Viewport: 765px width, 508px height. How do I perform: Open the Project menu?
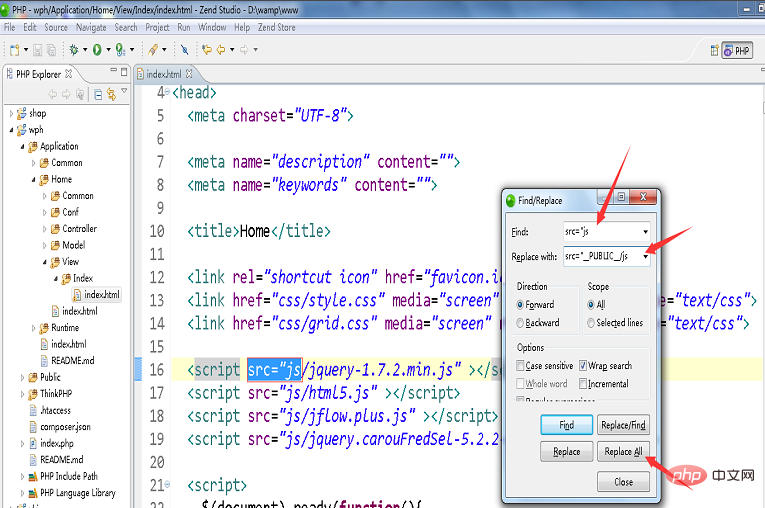[157, 28]
